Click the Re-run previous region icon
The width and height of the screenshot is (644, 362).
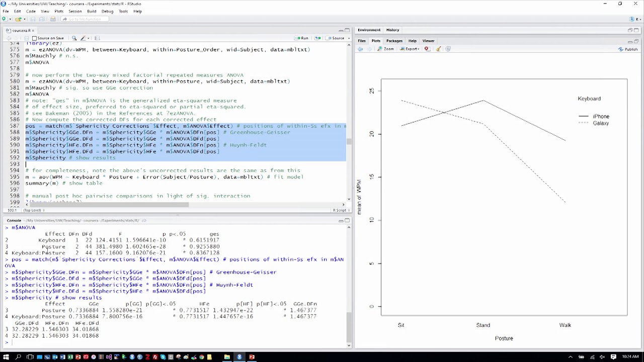click(317, 38)
